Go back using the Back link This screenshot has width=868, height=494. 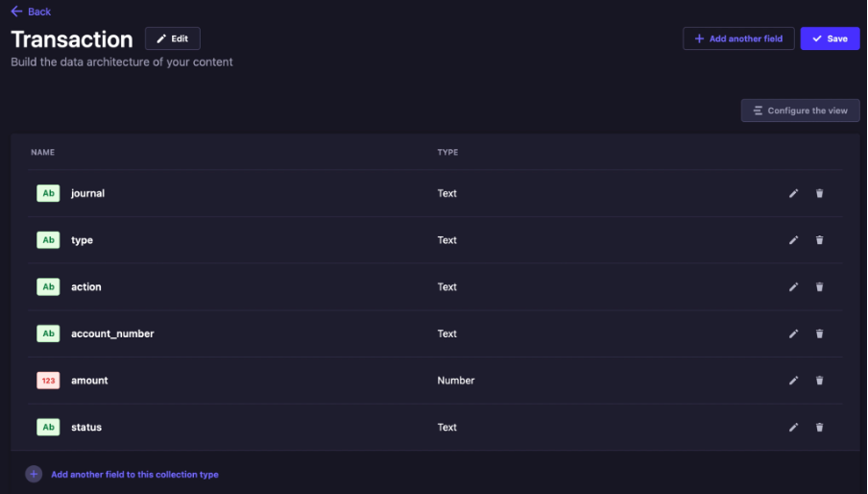[31, 12]
